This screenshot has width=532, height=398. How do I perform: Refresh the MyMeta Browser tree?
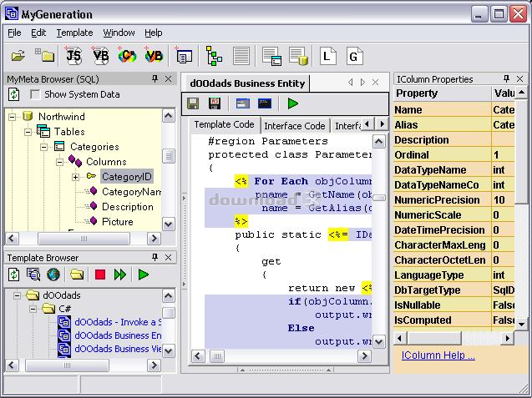point(14,94)
